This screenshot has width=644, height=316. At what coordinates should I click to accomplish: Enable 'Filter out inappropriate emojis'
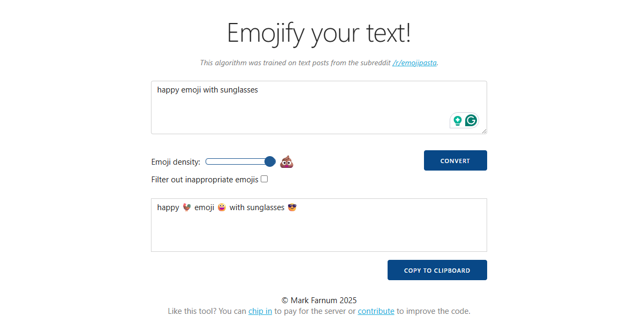point(264,179)
